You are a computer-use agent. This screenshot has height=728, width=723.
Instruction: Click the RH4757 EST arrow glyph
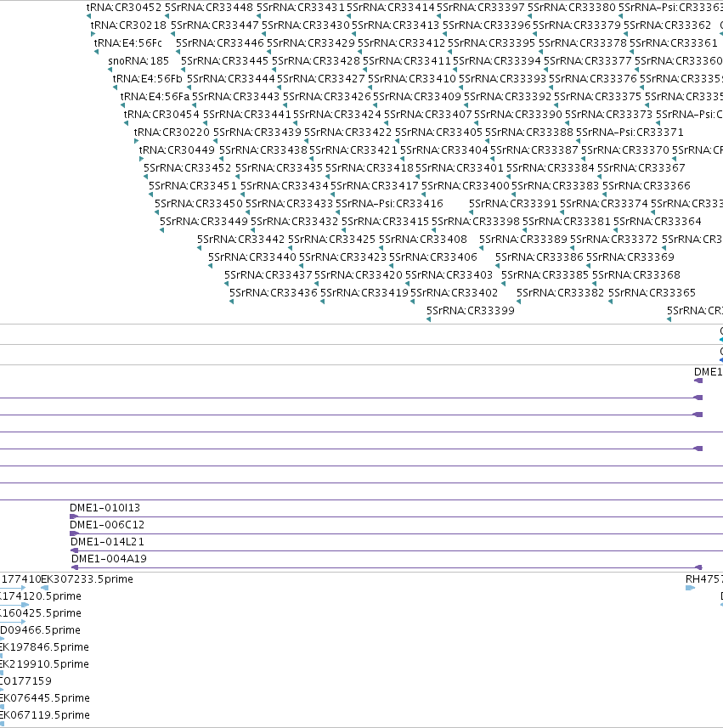click(690, 588)
